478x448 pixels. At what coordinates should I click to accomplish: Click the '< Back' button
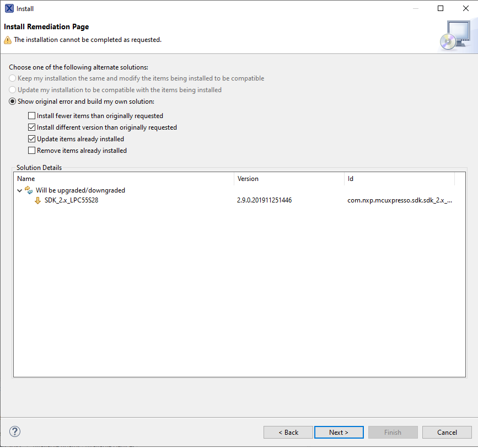coord(288,432)
